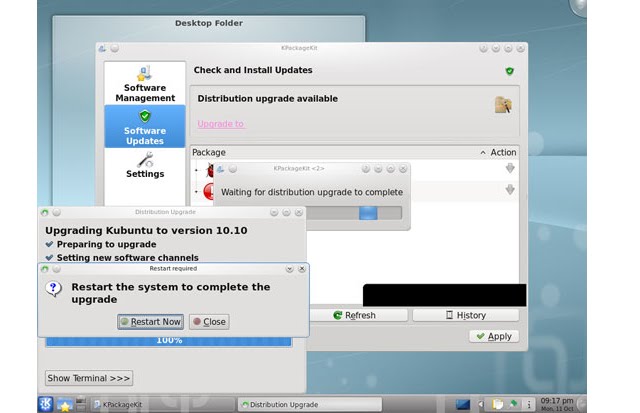The height and width of the screenshot is (413, 640).
Task: Switch to KPackageKit in the taskbar
Action: click(161, 404)
